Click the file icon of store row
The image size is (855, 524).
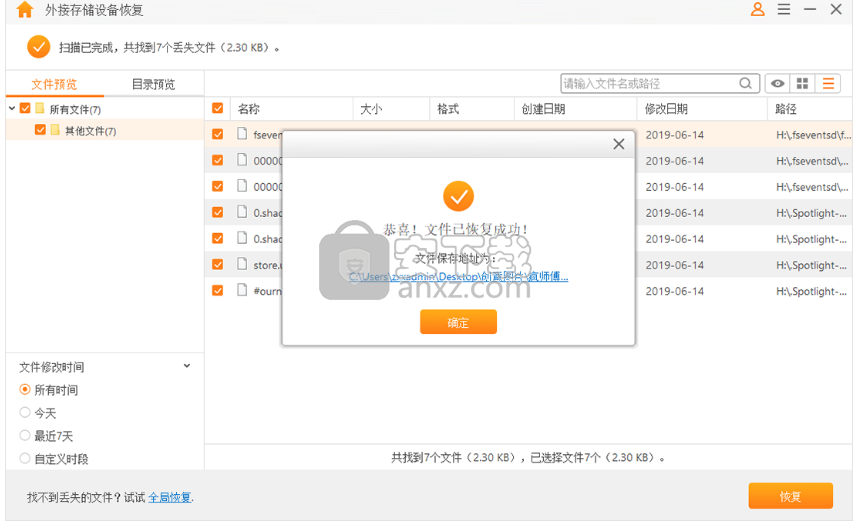point(242,264)
